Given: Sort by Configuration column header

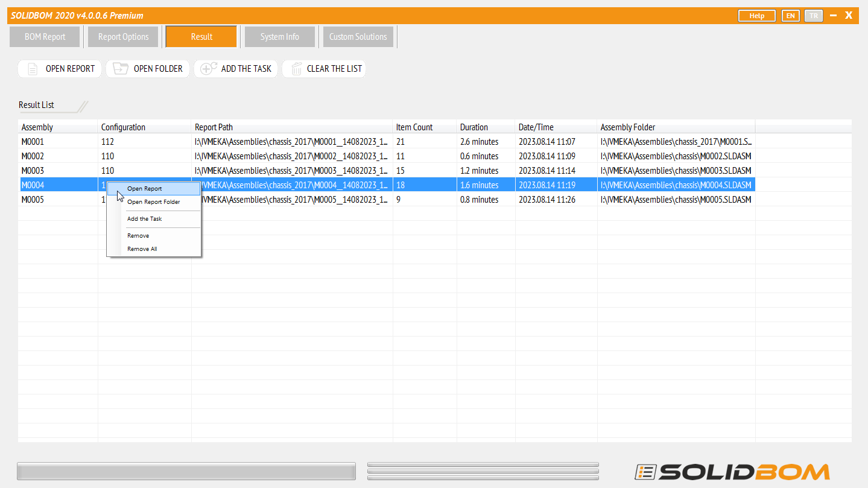Looking at the screenshot, I should pos(145,127).
